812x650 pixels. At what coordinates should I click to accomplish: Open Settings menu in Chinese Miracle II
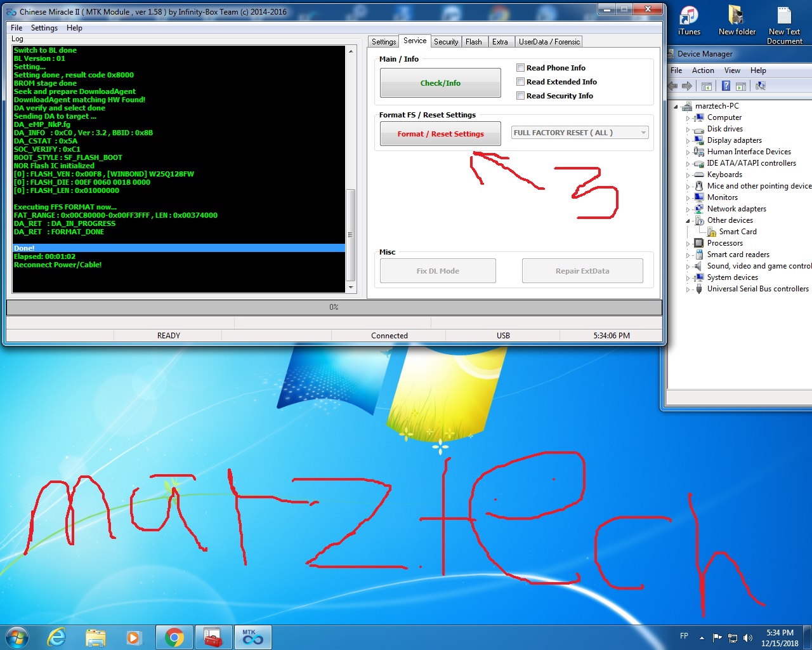[44, 28]
